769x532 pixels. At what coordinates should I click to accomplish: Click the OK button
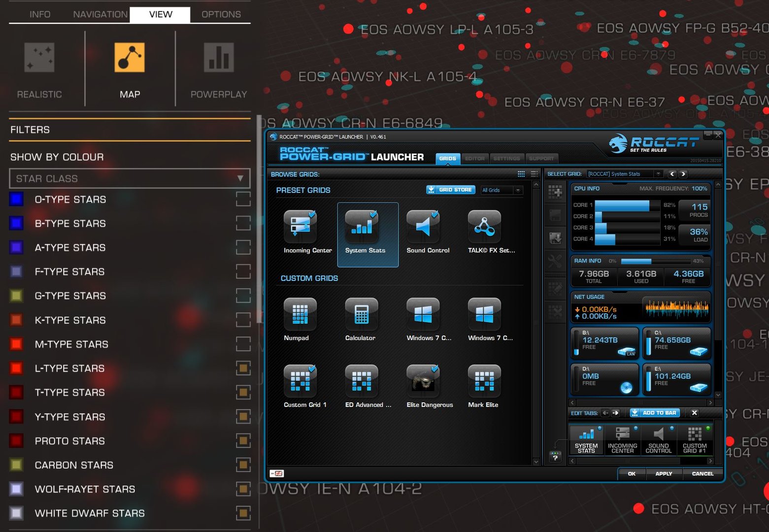[632, 473]
